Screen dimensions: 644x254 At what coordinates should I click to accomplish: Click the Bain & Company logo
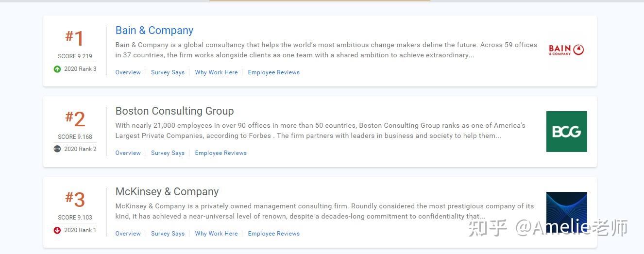pos(566,50)
